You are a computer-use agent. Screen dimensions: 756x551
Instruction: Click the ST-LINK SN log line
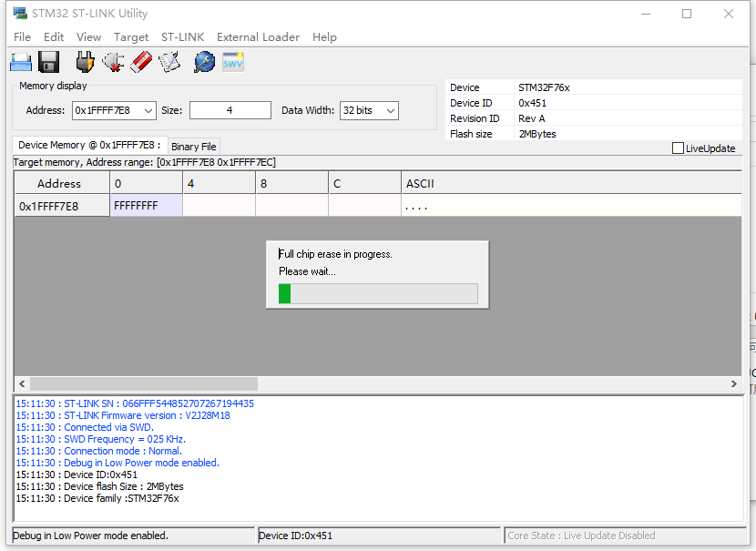(x=135, y=403)
